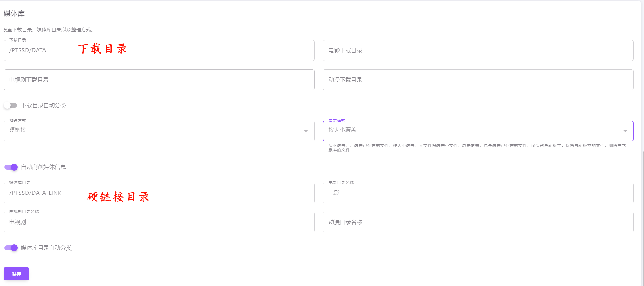Click the 自动刮削媒体信息 label text
This screenshot has width=644, height=286.
[x=43, y=167]
